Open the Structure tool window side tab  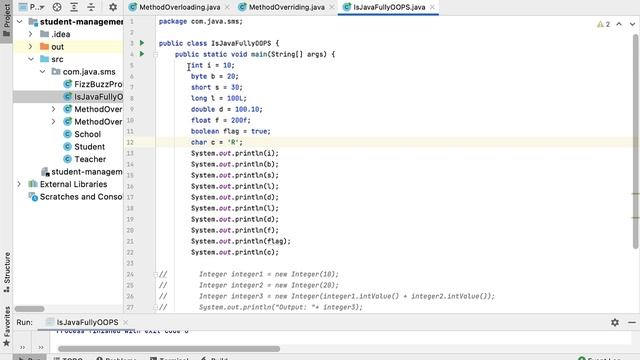pos(7,272)
